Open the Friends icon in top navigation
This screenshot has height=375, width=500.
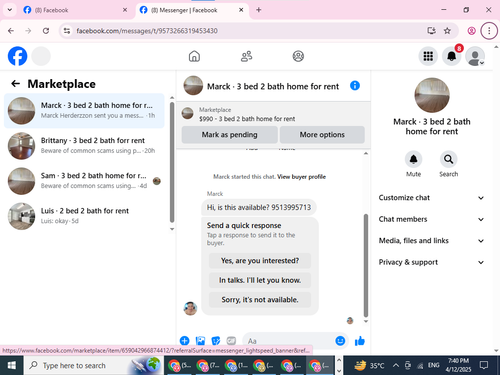click(x=246, y=56)
